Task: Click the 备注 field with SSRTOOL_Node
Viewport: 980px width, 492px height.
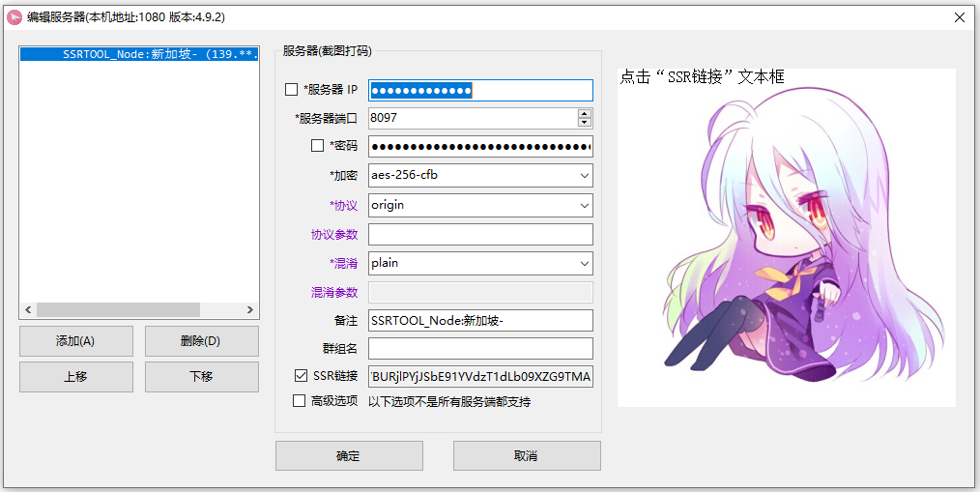Action: click(480, 321)
